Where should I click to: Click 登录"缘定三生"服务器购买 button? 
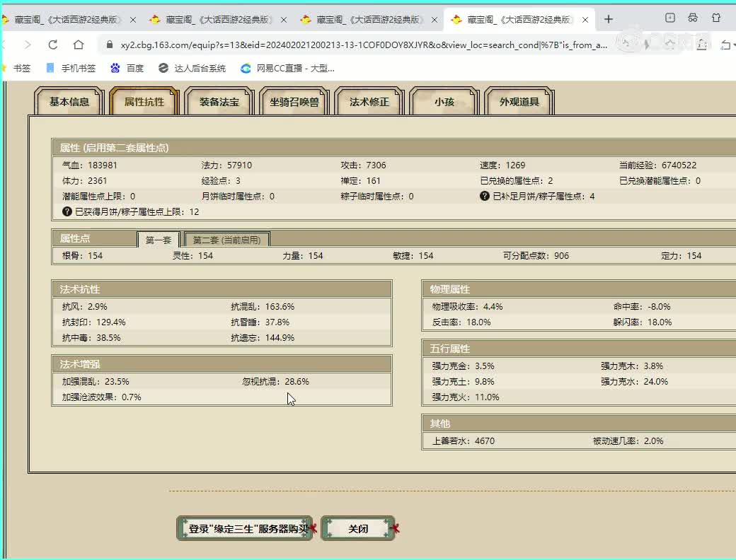coord(245,528)
